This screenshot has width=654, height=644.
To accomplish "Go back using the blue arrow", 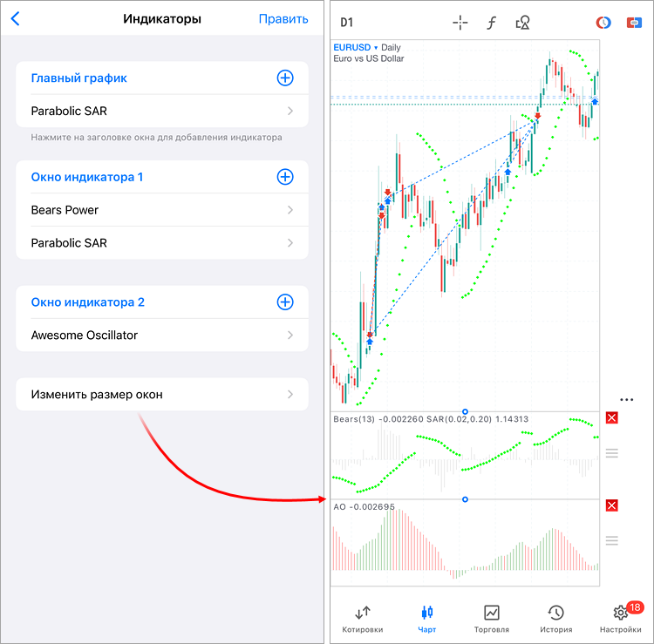I will (16, 19).
